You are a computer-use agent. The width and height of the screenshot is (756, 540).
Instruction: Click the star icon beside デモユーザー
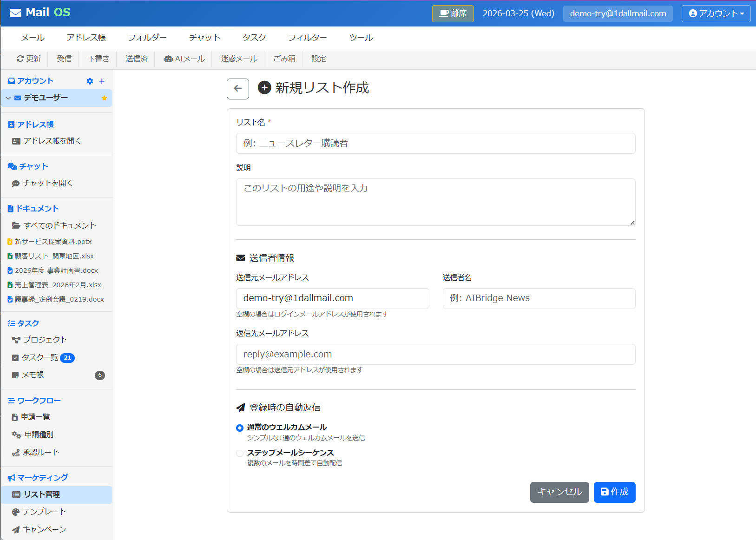click(104, 98)
